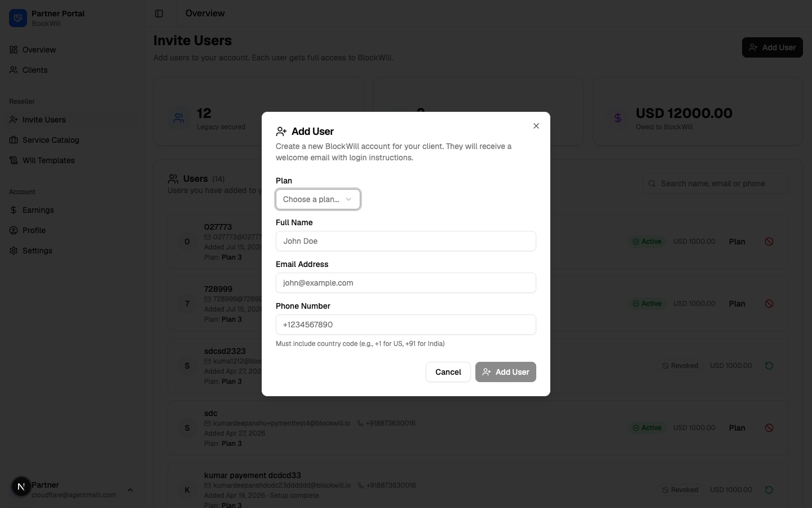
Task: Click the Add User button in the page header
Action: click(773, 47)
